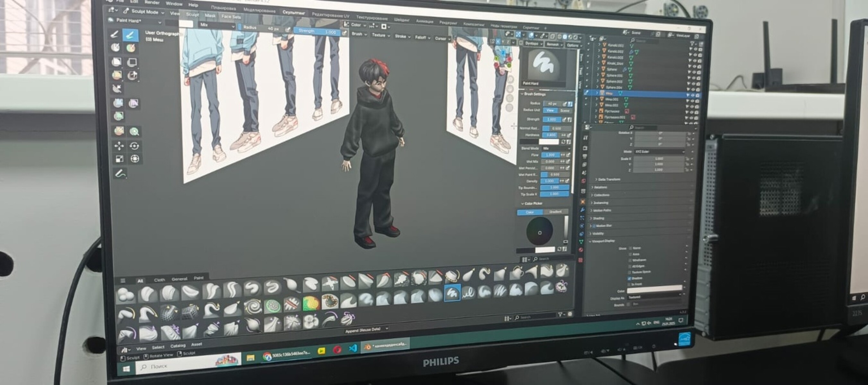The width and height of the screenshot is (868, 385).
Task: Select the Paint brush tool highlighted blue
Action: 130,35
